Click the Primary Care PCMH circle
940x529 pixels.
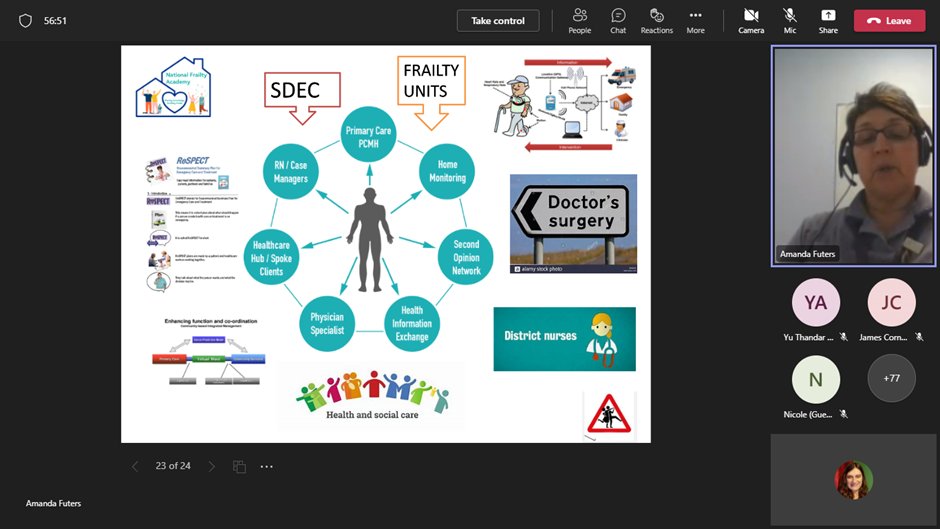tap(368, 135)
